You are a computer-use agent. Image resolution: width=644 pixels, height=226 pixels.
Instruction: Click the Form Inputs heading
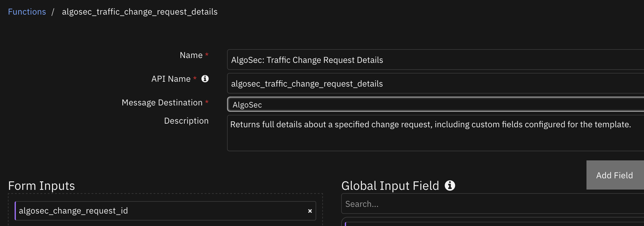tap(41, 186)
